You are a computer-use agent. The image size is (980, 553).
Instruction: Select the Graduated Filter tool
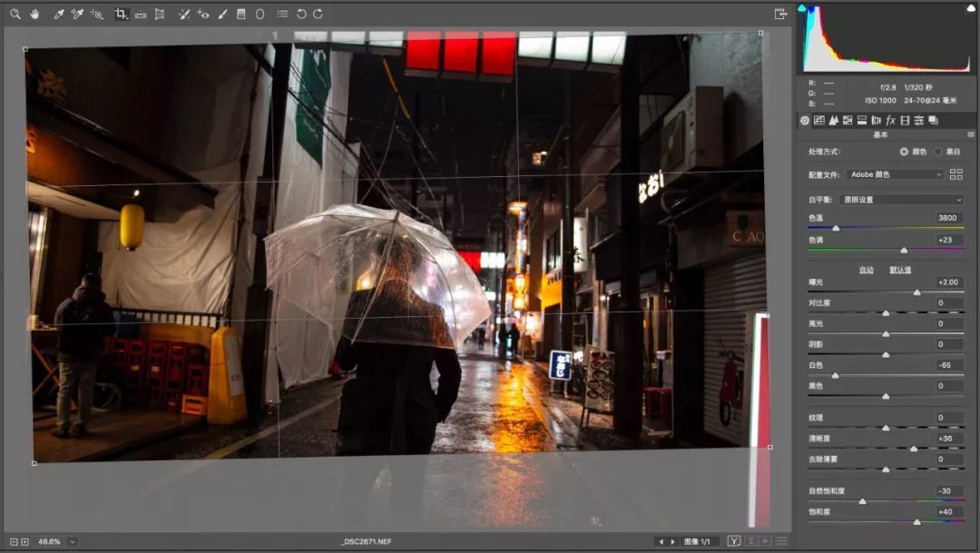coord(241,14)
